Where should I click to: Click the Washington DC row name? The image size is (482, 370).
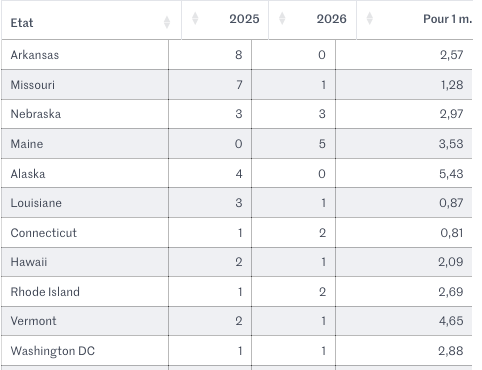click(x=53, y=351)
